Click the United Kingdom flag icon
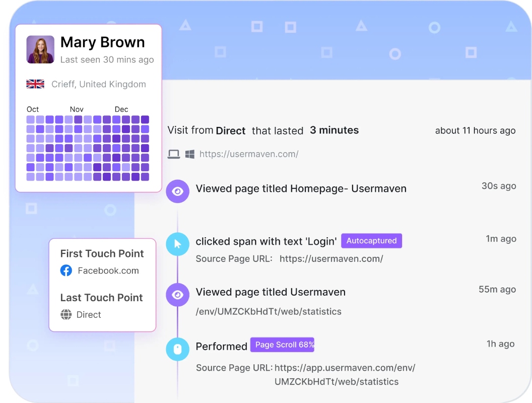 click(x=35, y=84)
